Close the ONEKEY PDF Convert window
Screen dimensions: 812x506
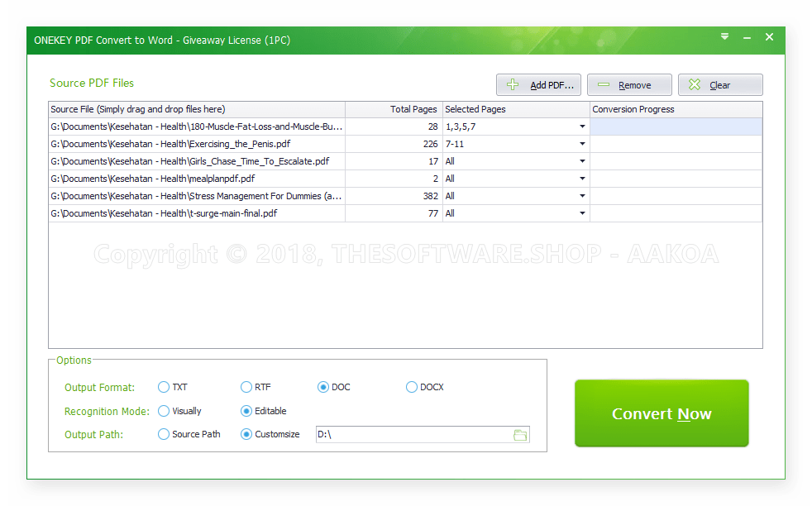point(769,37)
